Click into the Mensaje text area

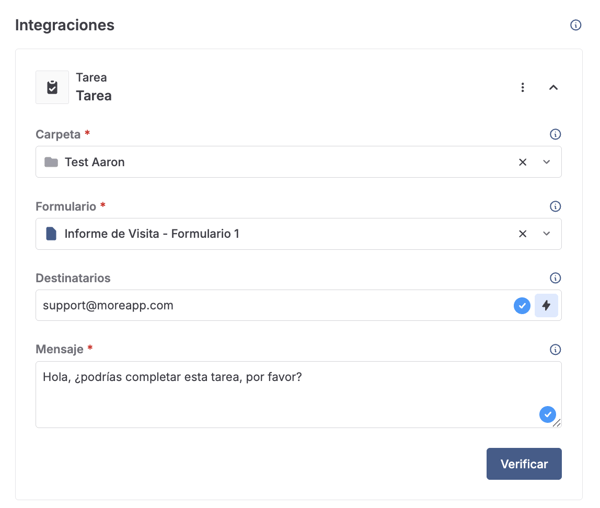[280, 395]
